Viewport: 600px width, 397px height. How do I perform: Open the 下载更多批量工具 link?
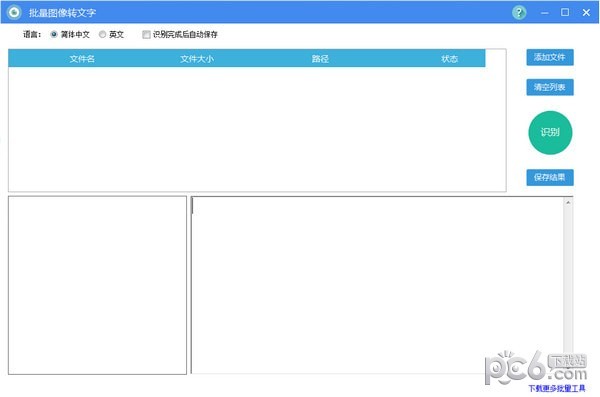(557, 388)
